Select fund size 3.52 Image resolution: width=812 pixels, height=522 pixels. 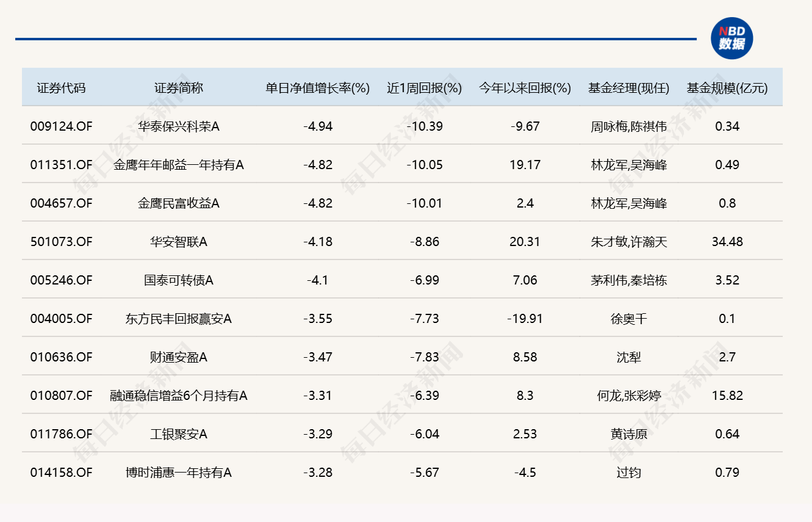tap(727, 280)
